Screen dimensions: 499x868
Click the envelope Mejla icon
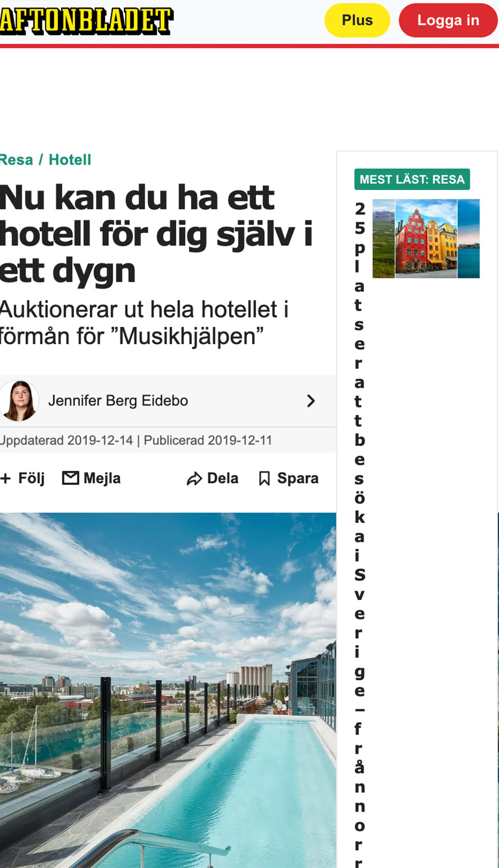pos(70,478)
